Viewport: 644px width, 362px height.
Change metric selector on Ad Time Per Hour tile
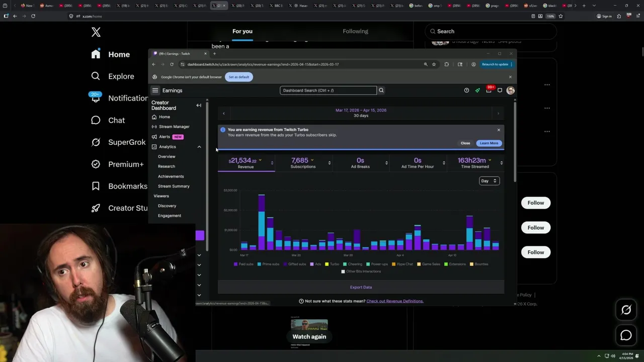[444, 163]
